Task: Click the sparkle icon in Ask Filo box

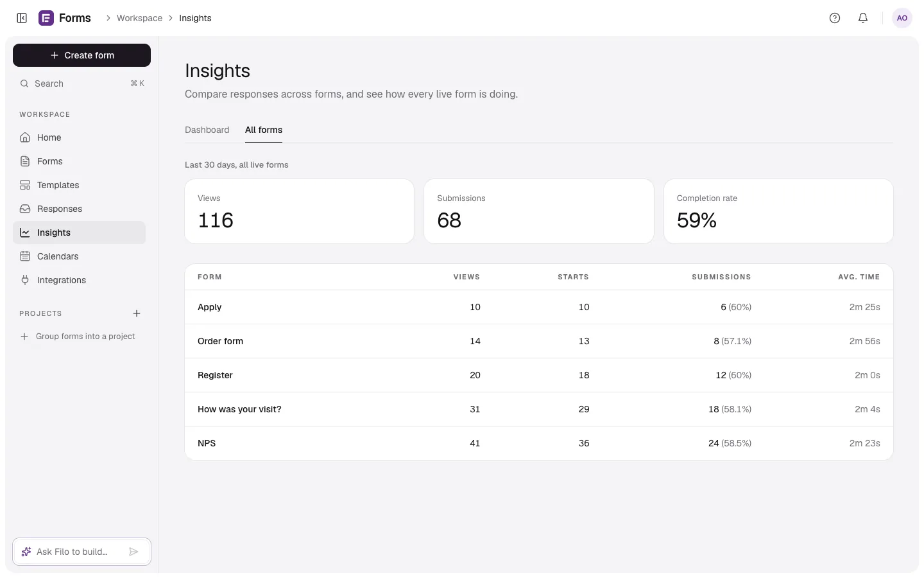Action: pos(26,552)
